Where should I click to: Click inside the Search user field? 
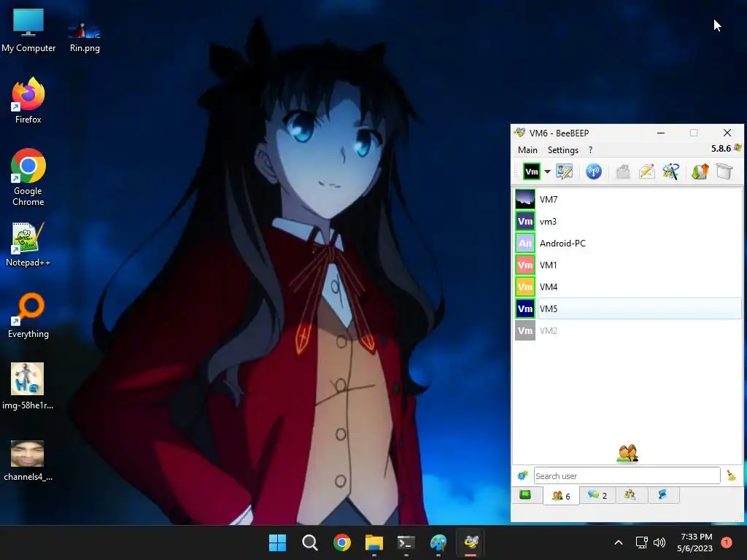coord(627,475)
